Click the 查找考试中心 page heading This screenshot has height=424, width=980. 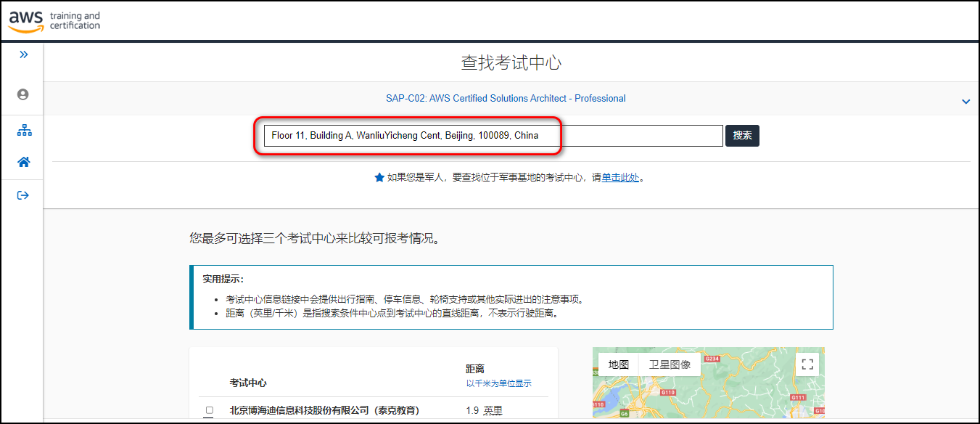tap(511, 62)
